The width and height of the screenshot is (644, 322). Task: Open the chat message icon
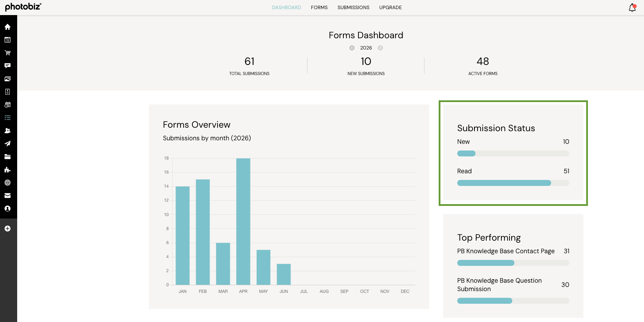click(7, 66)
